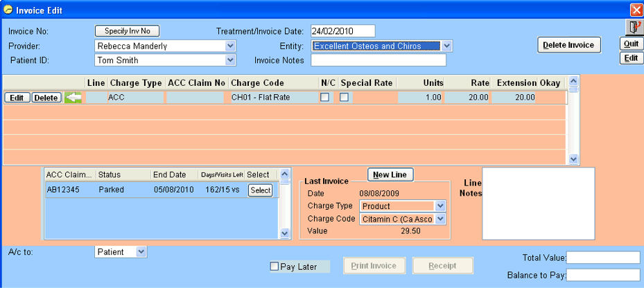Open the Provider dropdown
Image resolution: width=644 pixels, height=288 pixels.
[x=231, y=46]
